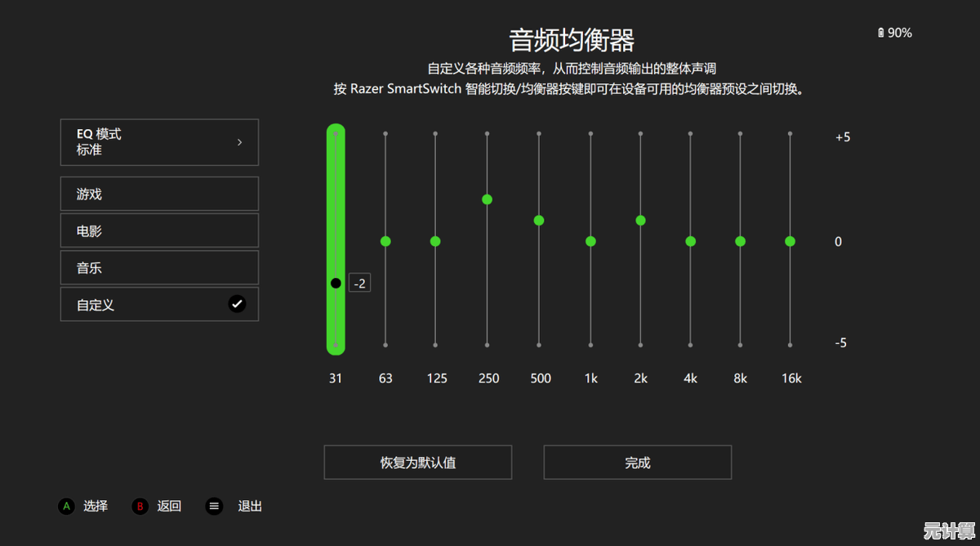Click the 63 Hz slider handle
This screenshot has width=980, height=546.
385,241
